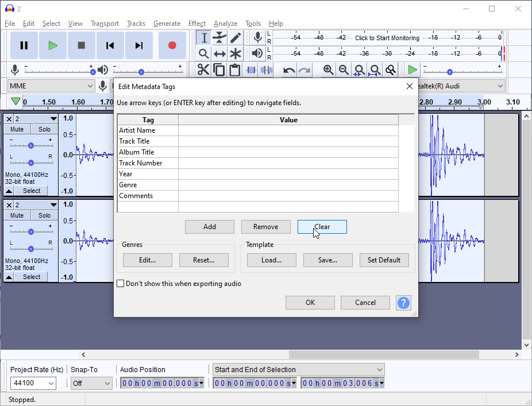Open the Generate menu
Image resolution: width=532 pixels, height=406 pixels.
point(167,24)
